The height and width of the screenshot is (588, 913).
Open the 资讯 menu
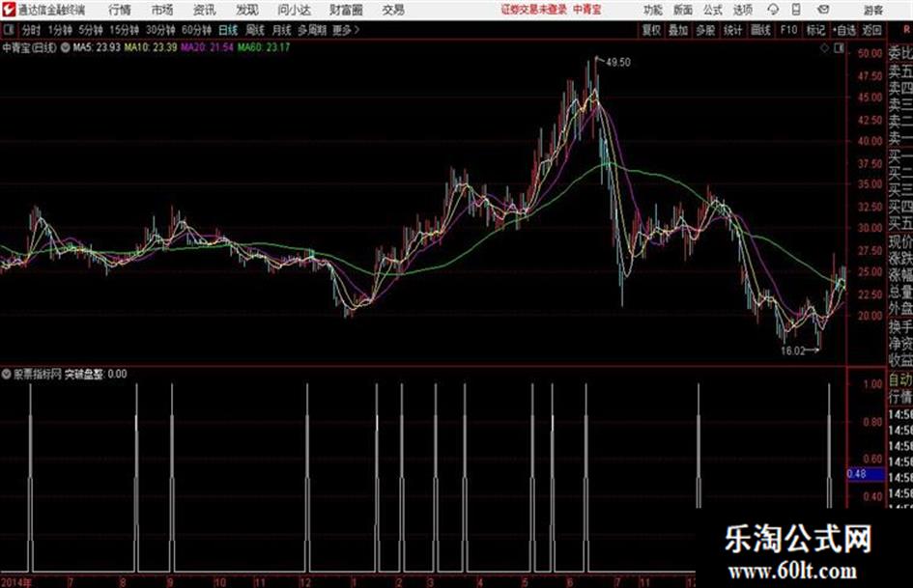point(205,10)
